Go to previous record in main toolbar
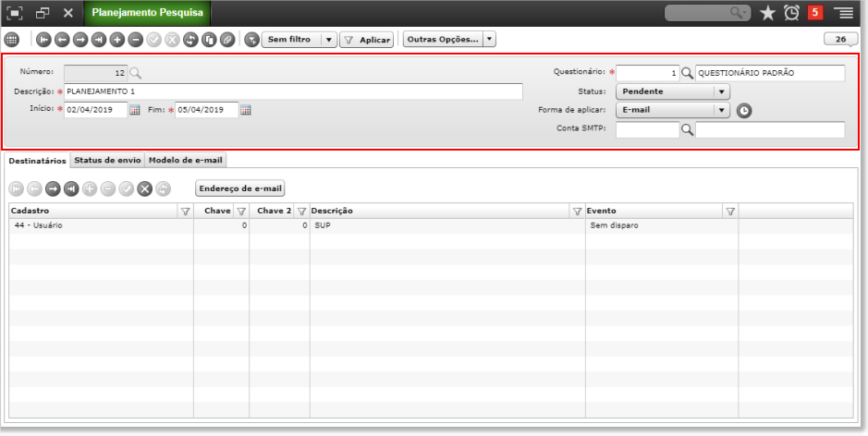Screen dimensions: 868x436 62,40
